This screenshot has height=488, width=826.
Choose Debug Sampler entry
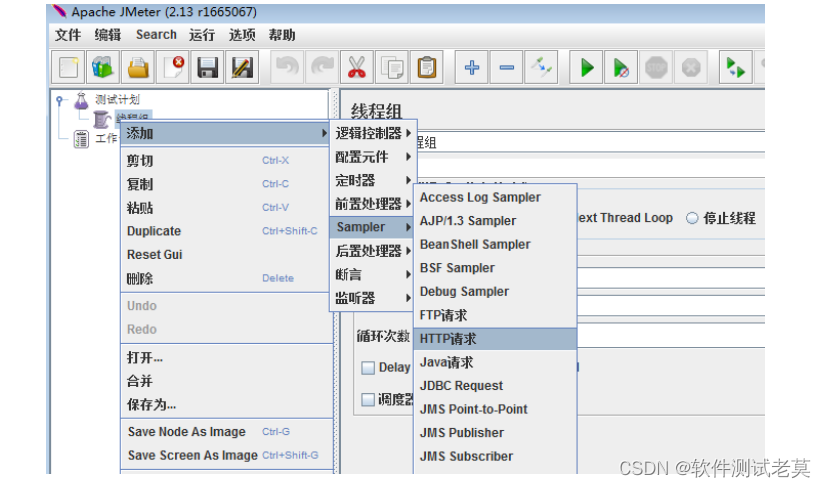pos(495,291)
